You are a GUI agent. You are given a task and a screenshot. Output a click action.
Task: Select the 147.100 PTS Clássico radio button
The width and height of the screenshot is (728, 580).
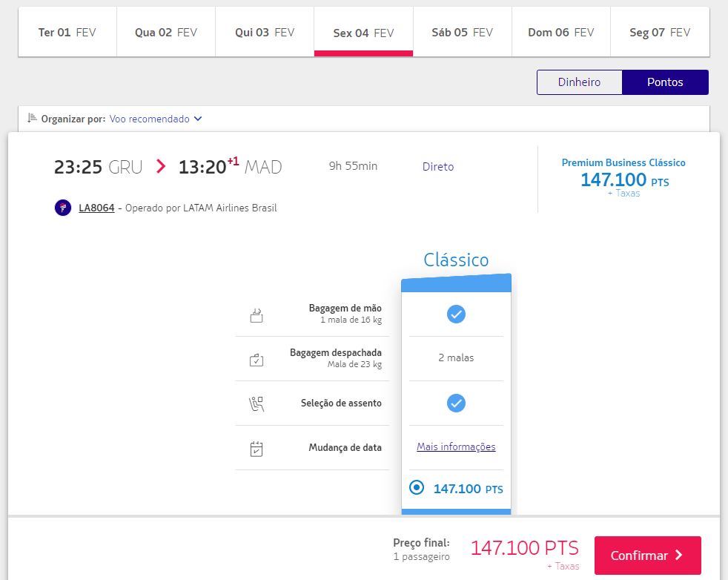pyautogui.click(x=417, y=487)
